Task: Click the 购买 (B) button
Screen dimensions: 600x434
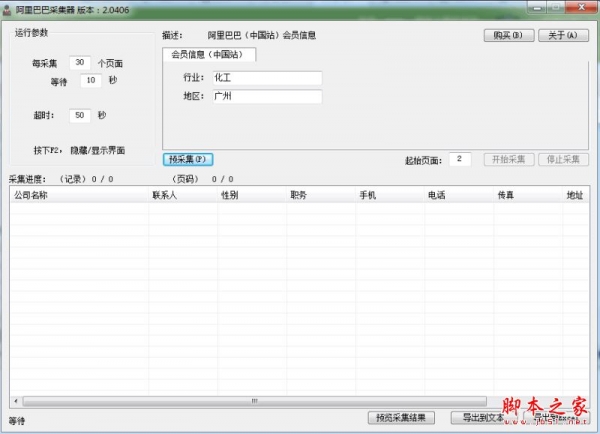Action: coord(509,35)
